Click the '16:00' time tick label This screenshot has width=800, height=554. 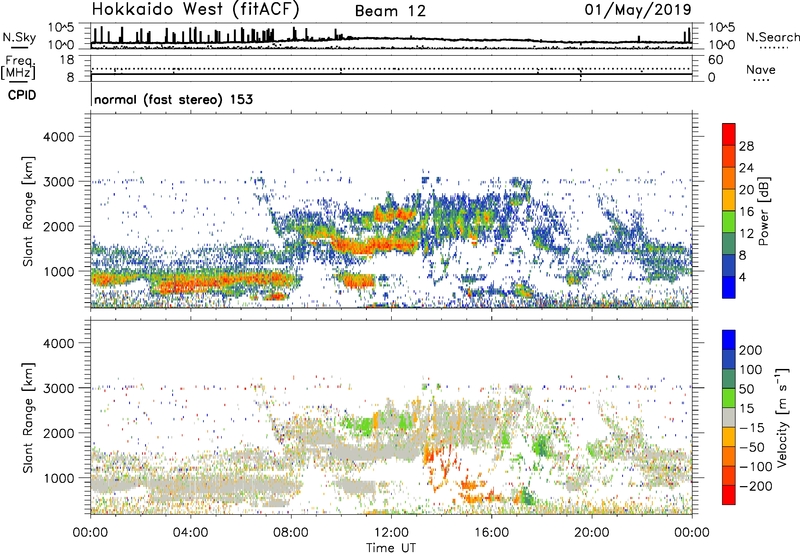pyautogui.click(x=491, y=533)
